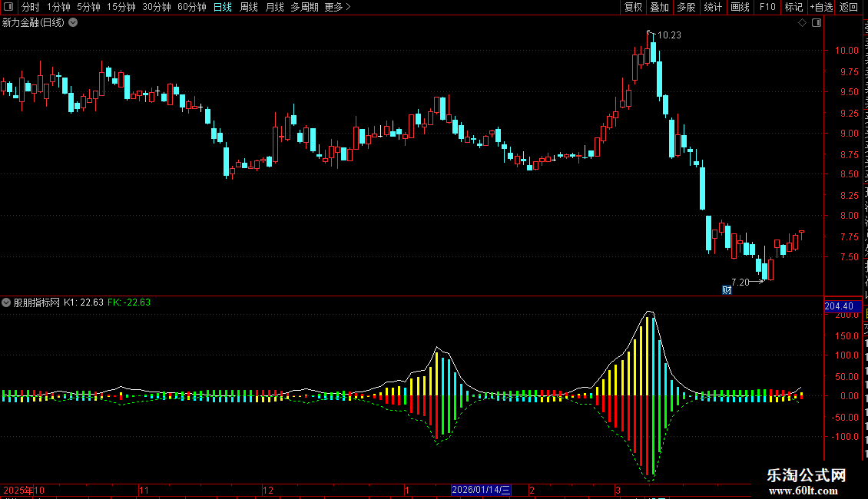
Task: Click the 2026/01/14/三 date marker
Action: [481, 490]
